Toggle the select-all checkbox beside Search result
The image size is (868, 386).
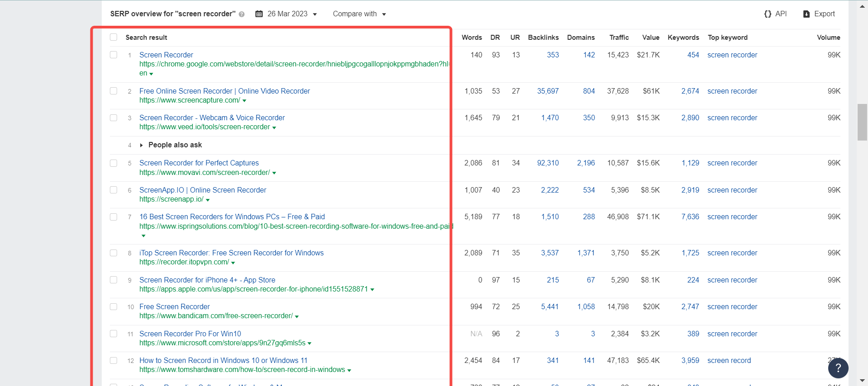[x=113, y=37]
